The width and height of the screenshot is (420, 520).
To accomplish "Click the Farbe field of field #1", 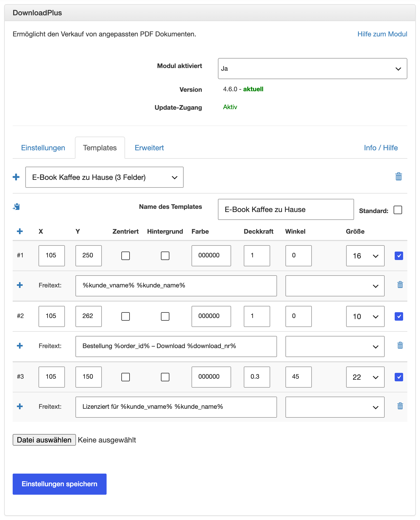I will [211, 256].
